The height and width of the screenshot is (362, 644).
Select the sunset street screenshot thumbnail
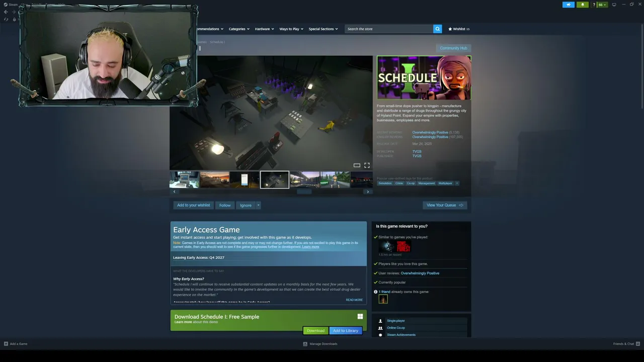[214, 179]
